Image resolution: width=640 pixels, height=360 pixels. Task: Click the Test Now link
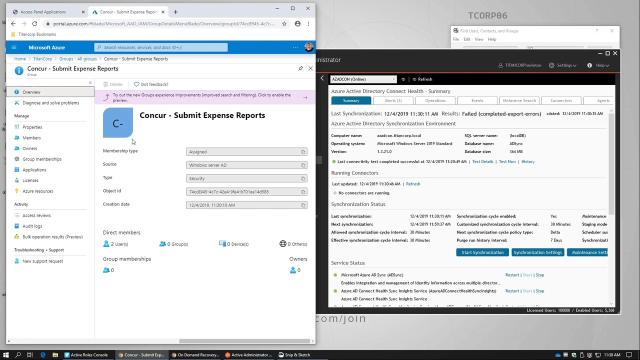pos(507,162)
